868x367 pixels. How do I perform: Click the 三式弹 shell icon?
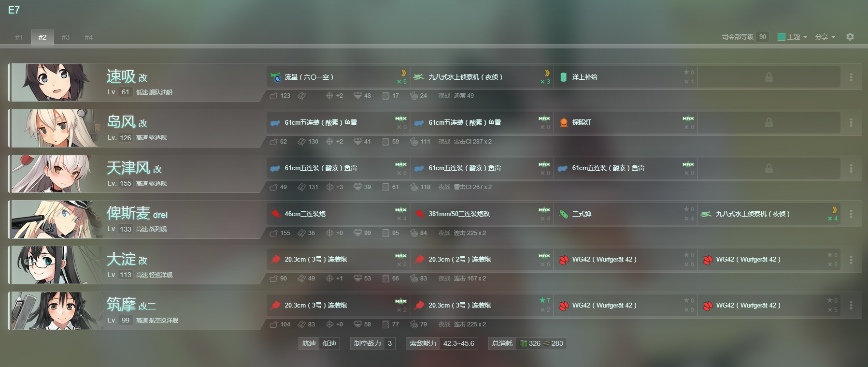click(563, 214)
